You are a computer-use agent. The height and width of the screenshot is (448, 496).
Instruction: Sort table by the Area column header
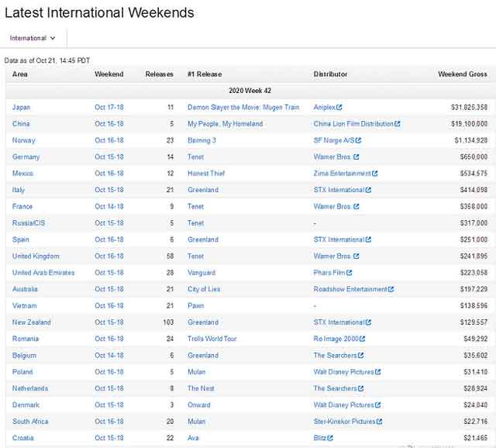tap(20, 74)
